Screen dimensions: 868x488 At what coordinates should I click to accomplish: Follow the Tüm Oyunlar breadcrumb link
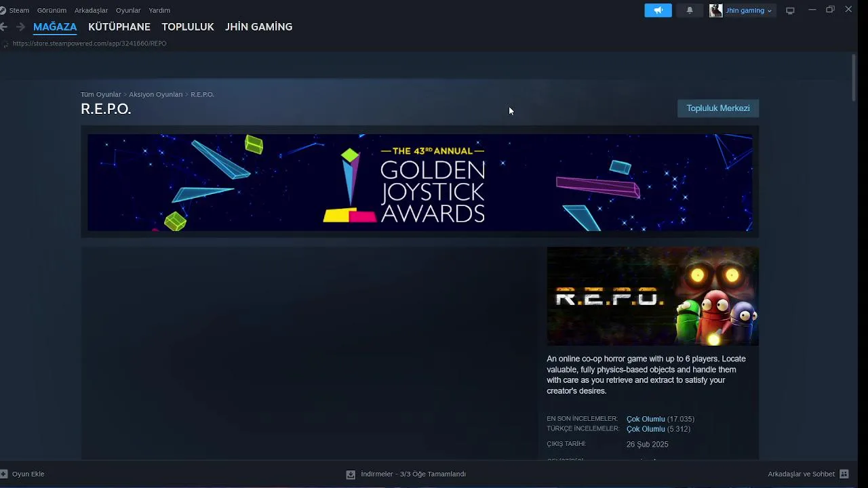100,94
